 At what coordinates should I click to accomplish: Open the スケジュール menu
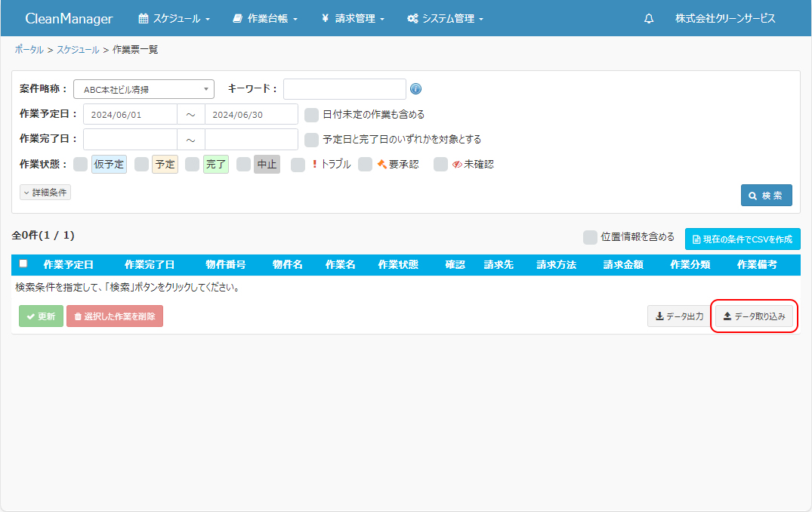pyautogui.click(x=174, y=19)
